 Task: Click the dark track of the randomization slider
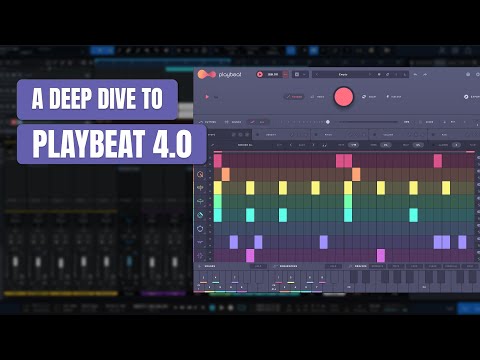pos(367,122)
